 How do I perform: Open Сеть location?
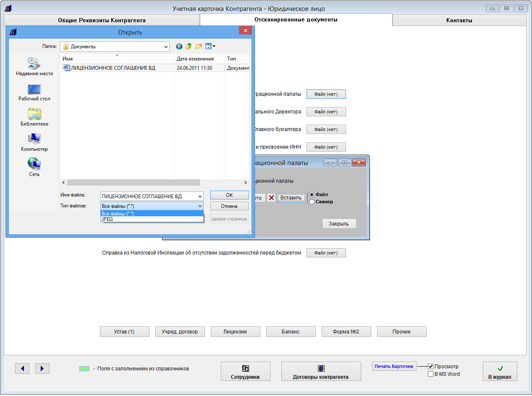[x=34, y=168]
